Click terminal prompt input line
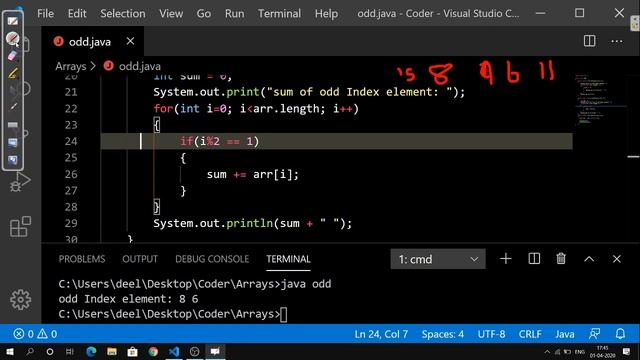 click(173, 314)
